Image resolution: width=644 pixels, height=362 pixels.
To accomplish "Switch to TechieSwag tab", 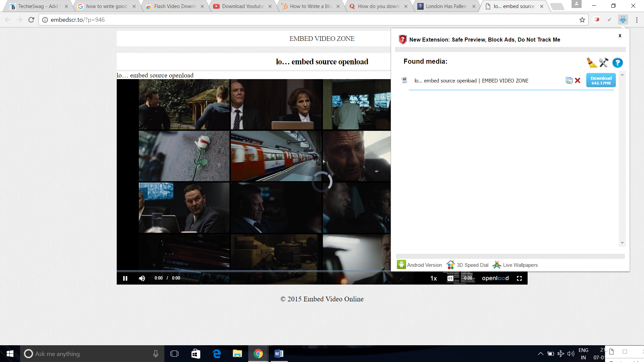I will click(38, 6).
